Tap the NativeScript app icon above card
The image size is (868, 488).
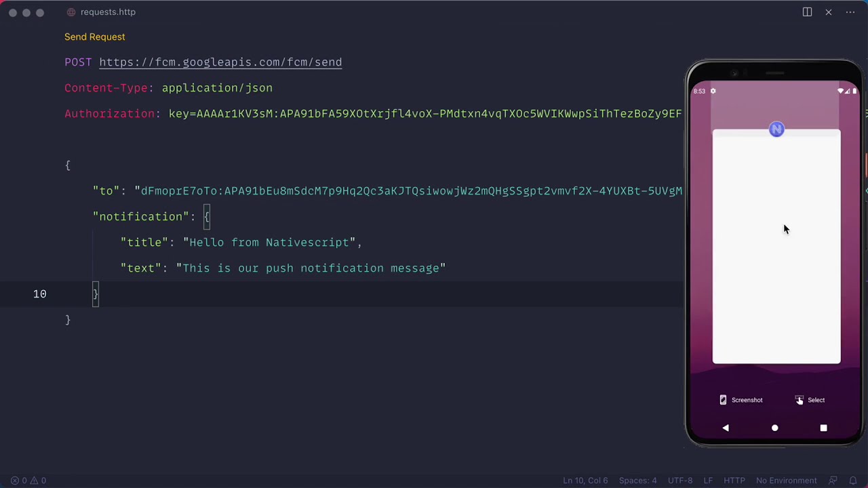coord(776,129)
